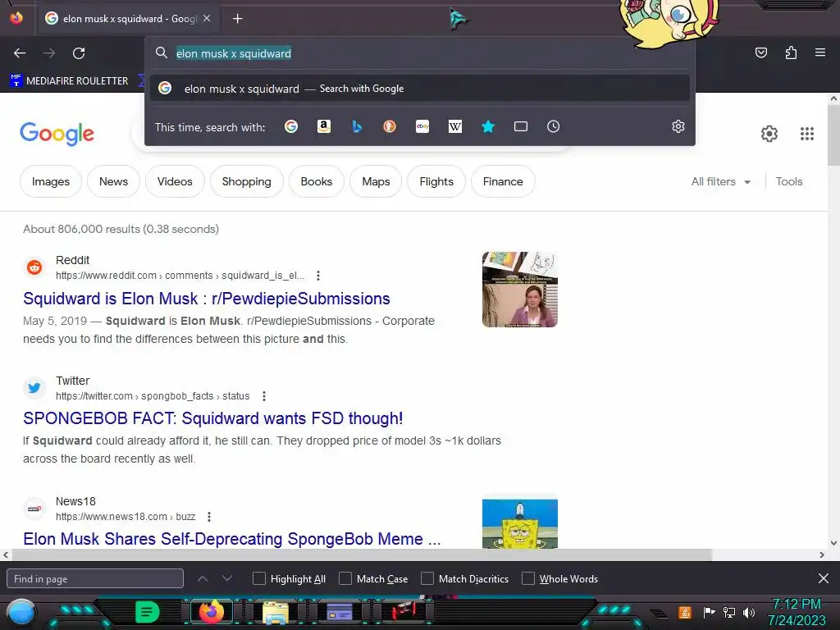
Task: Switch to Maps results
Action: click(376, 181)
